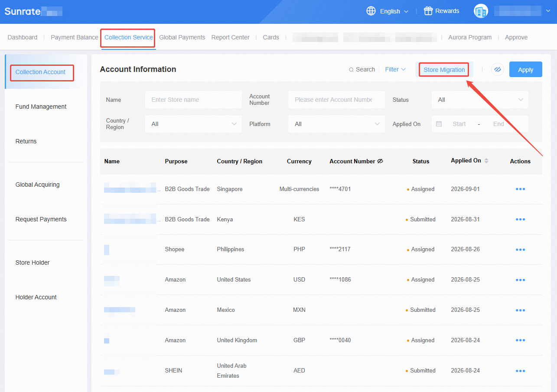Open Rewards gift icon
The width and height of the screenshot is (557, 392).
click(x=428, y=11)
